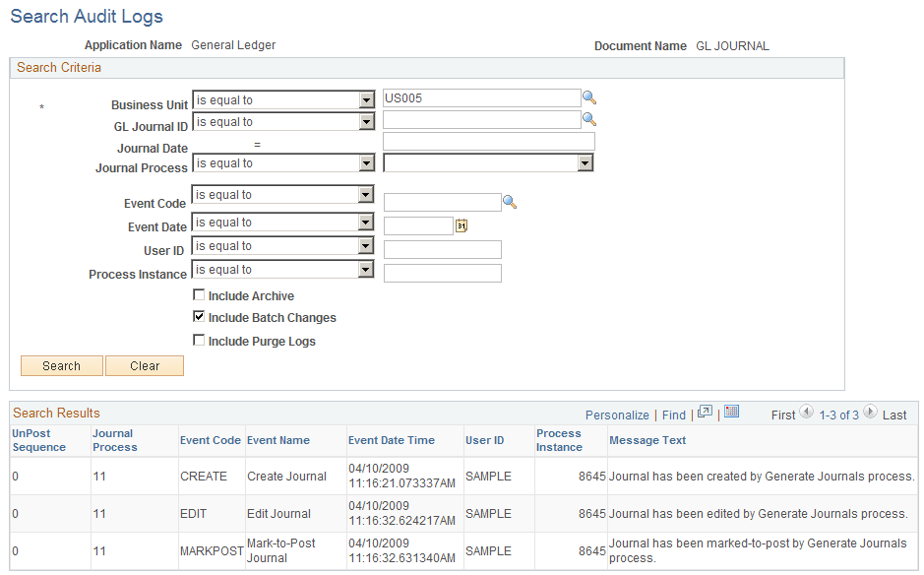Download the Search Results grid to spreadsheet

(x=729, y=415)
